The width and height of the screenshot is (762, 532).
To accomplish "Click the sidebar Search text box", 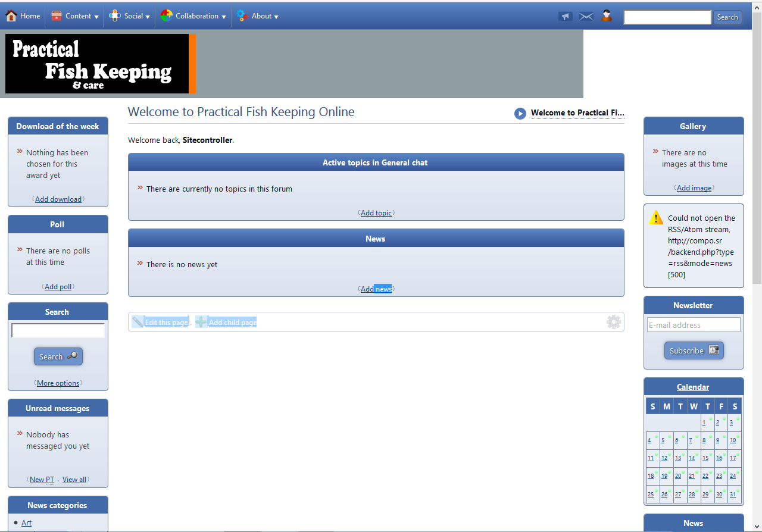I will tap(58, 330).
